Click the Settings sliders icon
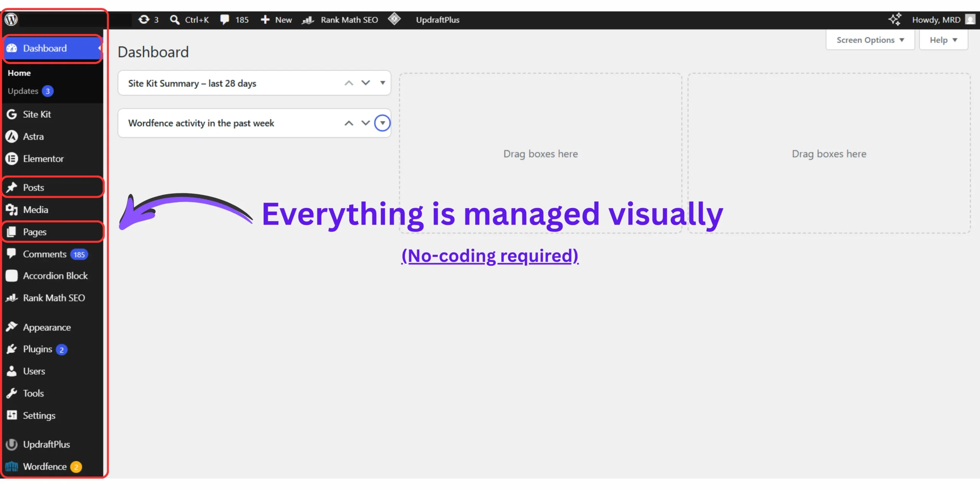 coord(12,415)
